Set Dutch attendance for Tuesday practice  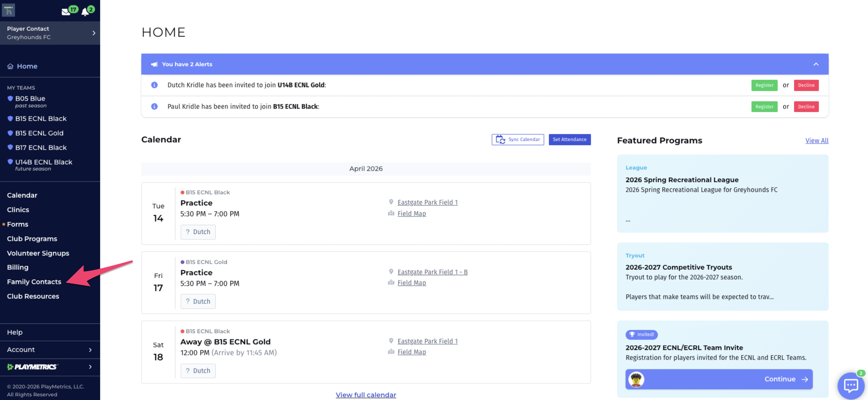(198, 232)
